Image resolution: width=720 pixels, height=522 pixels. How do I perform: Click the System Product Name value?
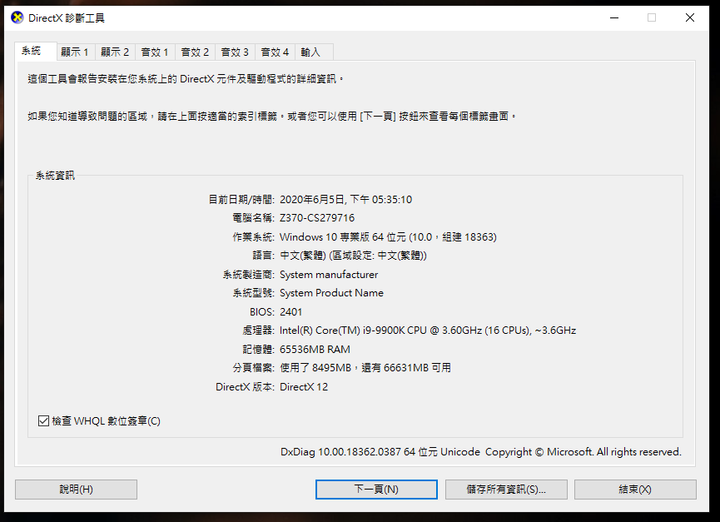pos(332,293)
